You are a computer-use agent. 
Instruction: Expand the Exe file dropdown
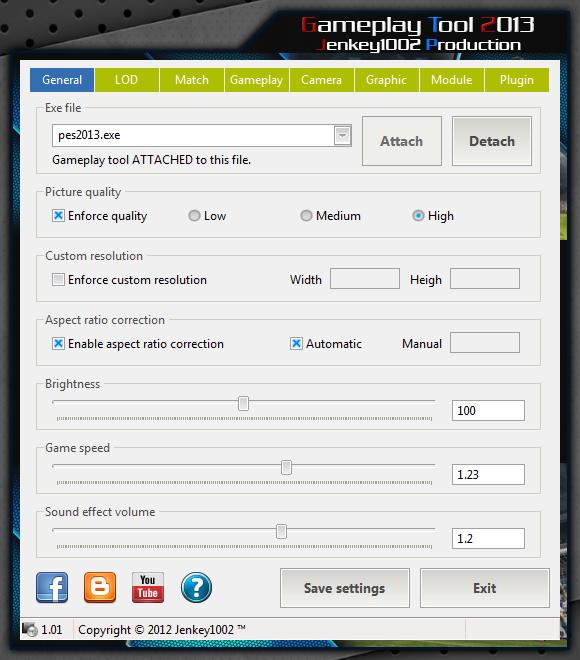pyautogui.click(x=343, y=136)
